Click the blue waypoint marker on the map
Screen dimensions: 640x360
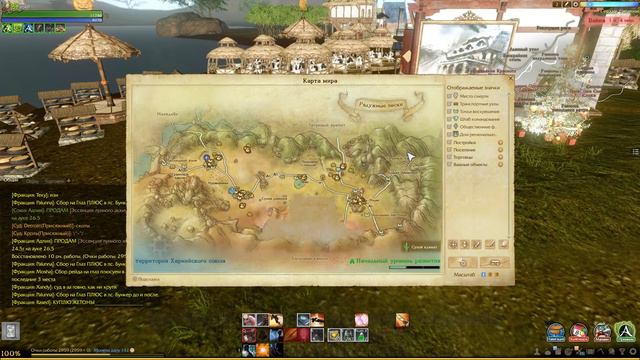(x=207, y=157)
